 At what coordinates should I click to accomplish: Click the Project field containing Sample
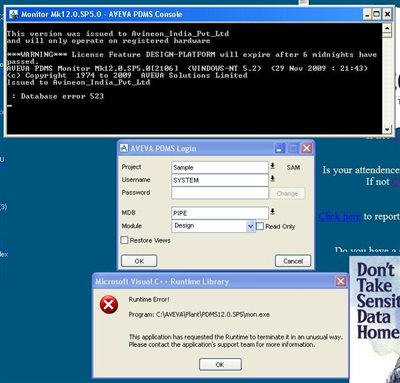click(x=220, y=167)
